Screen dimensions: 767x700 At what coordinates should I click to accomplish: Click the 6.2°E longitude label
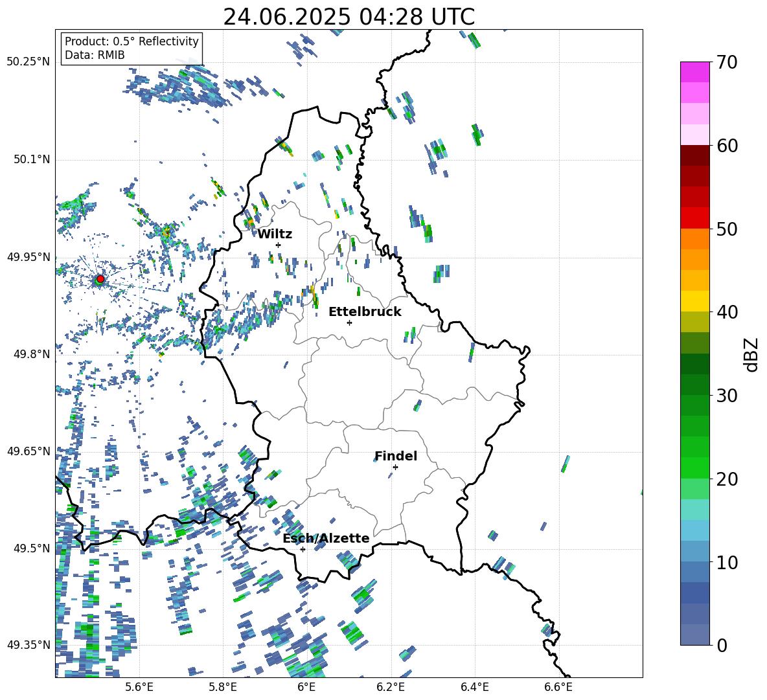click(391, 687)
